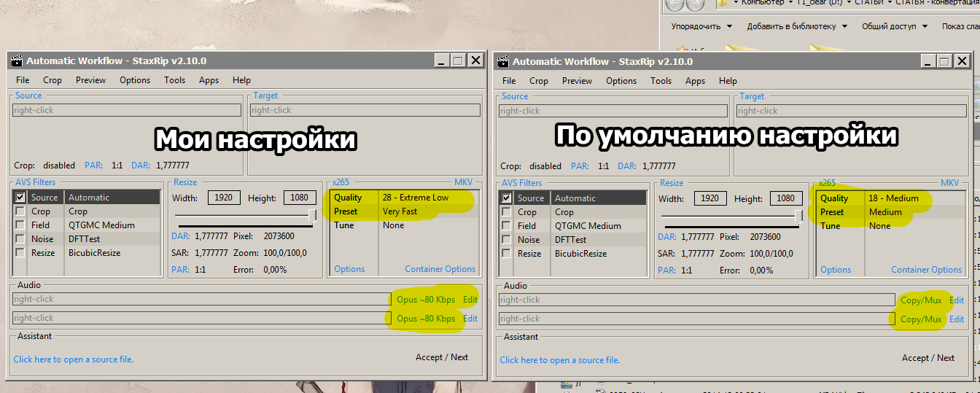Viewport: 980px width, 393px height.
Task: Click first audio file field in left window
Action: 201,299
